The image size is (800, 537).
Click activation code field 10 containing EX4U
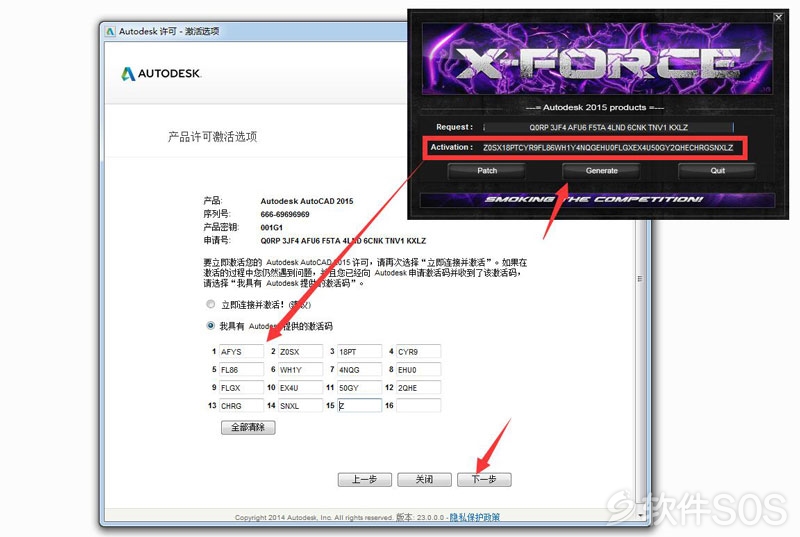[301, 388]
